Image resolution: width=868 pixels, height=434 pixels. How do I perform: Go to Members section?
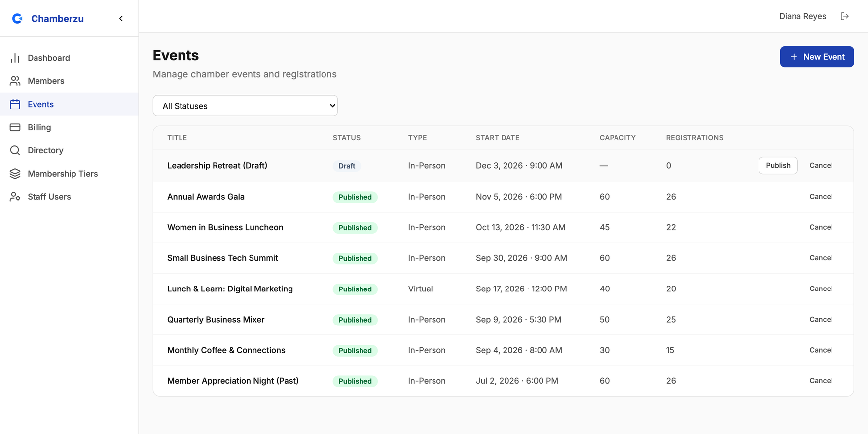[69, 81]
